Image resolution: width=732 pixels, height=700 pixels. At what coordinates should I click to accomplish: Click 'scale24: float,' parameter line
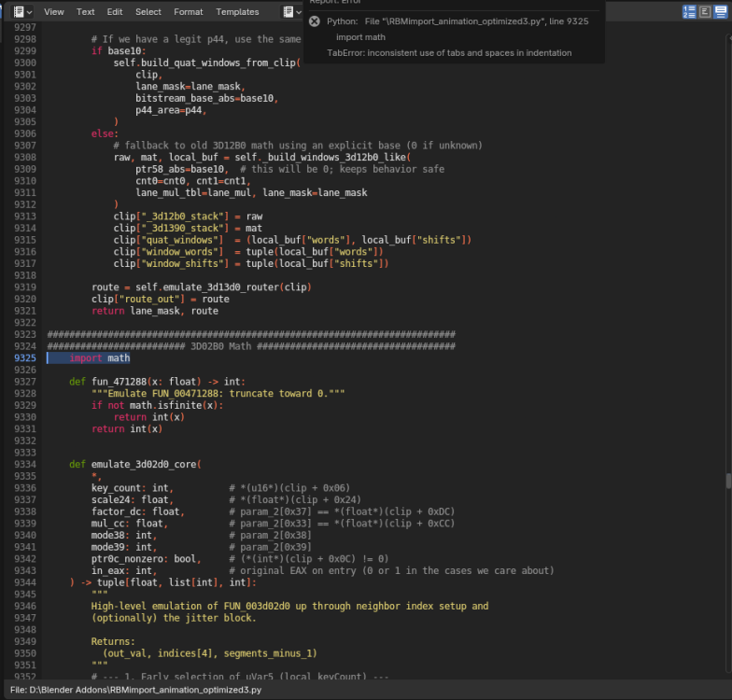click(133, 500)
